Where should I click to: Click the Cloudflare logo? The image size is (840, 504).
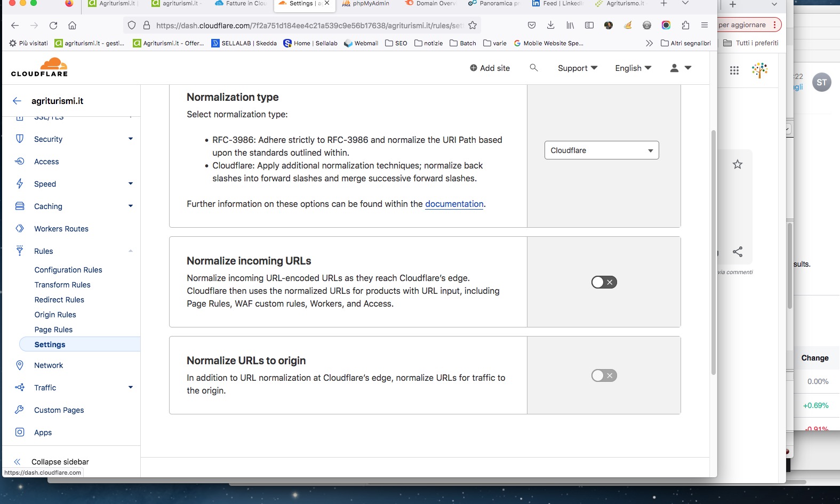tap(39, 67)
